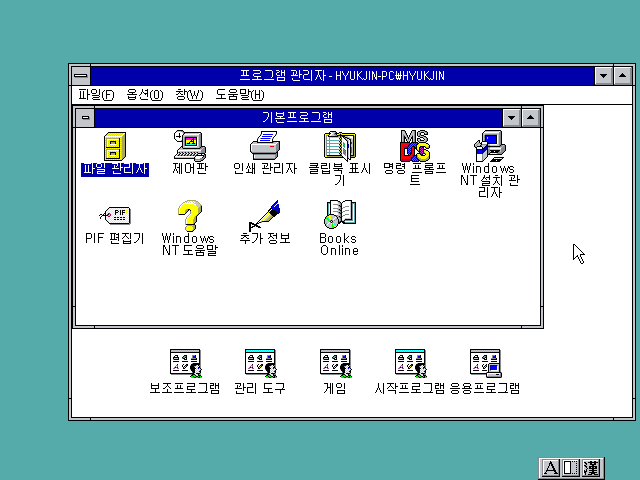Select the MS-DOS 명령 프롬프트 icon
640x480 pixels.
(x=415, y=146)
